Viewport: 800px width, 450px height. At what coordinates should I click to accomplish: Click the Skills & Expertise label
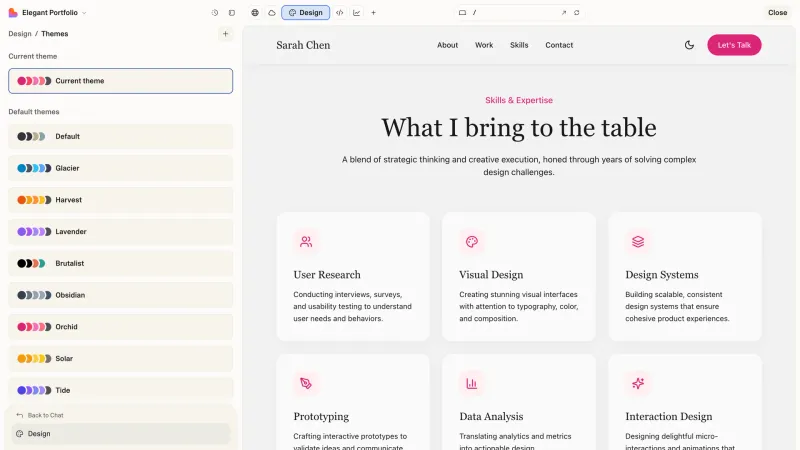[519, 100]
